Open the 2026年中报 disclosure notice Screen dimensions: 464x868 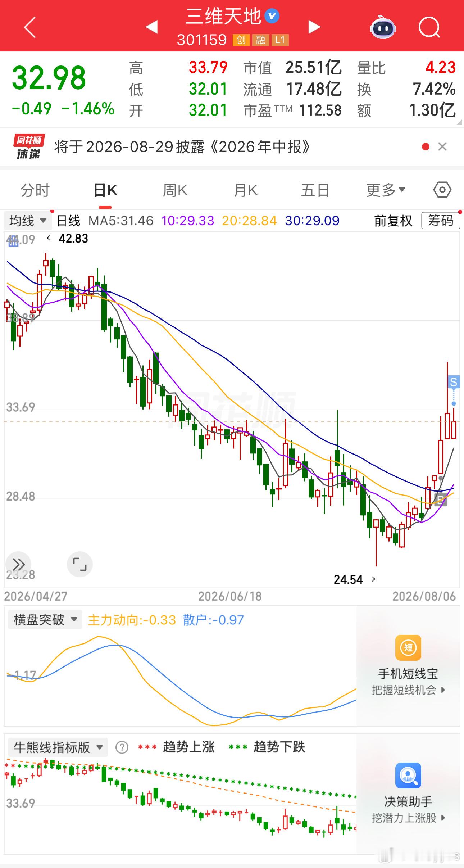[x=182, y=147]
